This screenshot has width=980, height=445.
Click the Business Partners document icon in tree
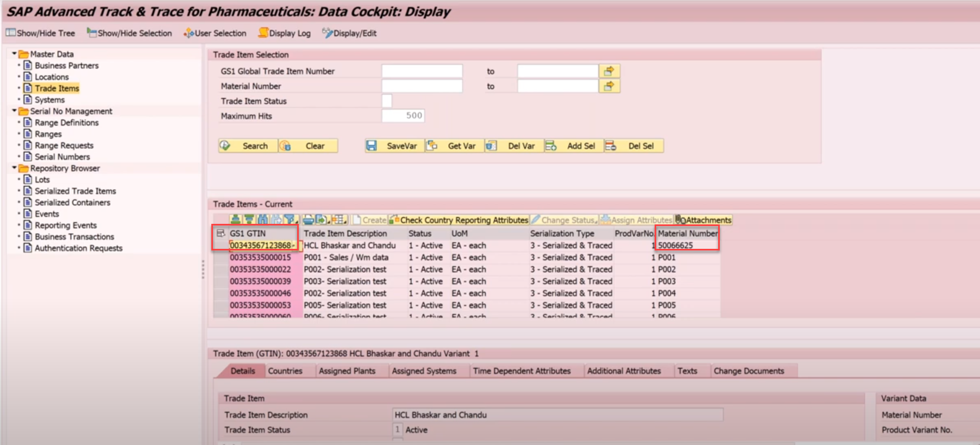tap(28, 65)
